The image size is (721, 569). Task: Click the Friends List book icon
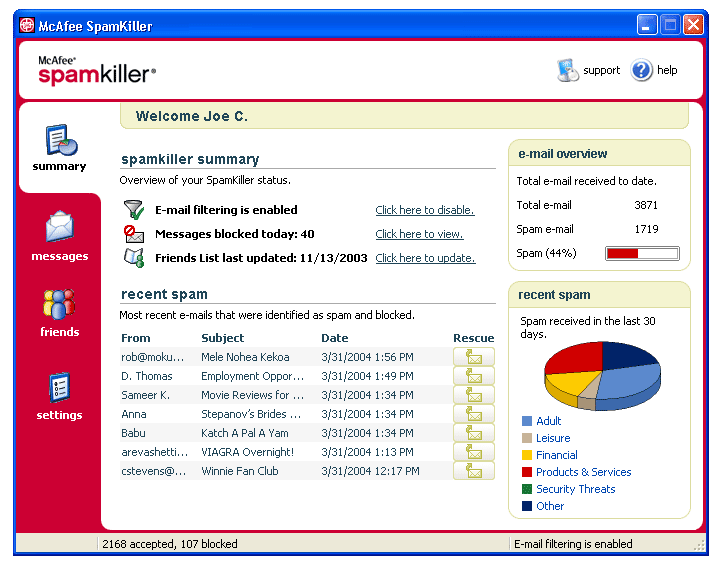[134, 258]
